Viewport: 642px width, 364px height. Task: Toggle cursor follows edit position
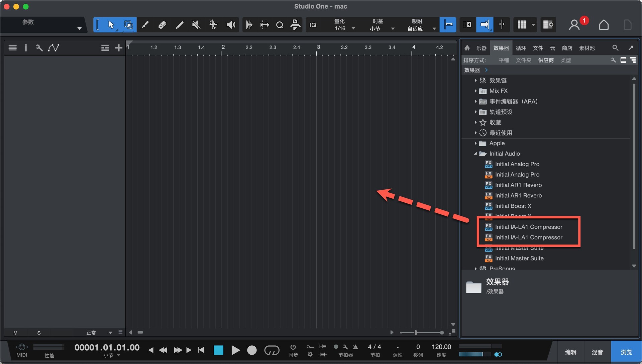502,25
